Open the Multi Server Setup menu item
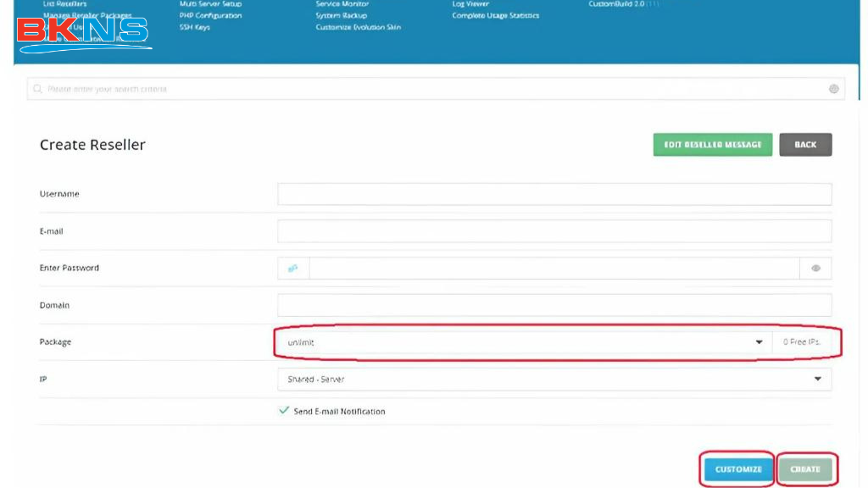The height and width of the screenshot is (488, 868). [210, 4]
